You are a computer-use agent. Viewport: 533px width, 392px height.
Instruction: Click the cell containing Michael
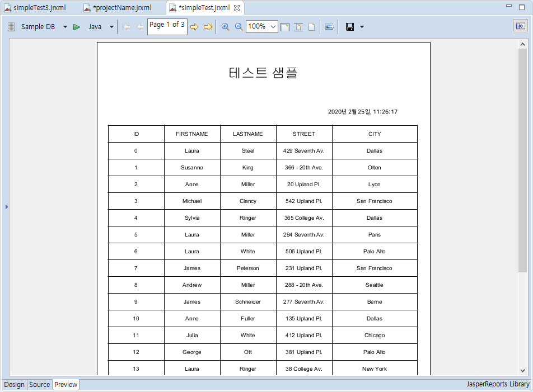coord(192,201)
